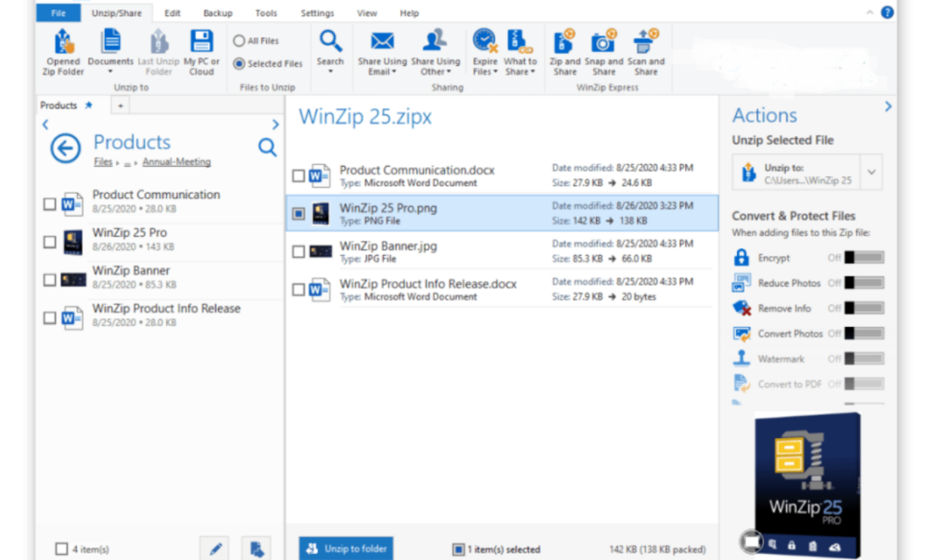Click WinZip Banner.jpg file thumbnail icon
Screen dimensions: 952x560
pyautogui.click(x=320, y=251)
